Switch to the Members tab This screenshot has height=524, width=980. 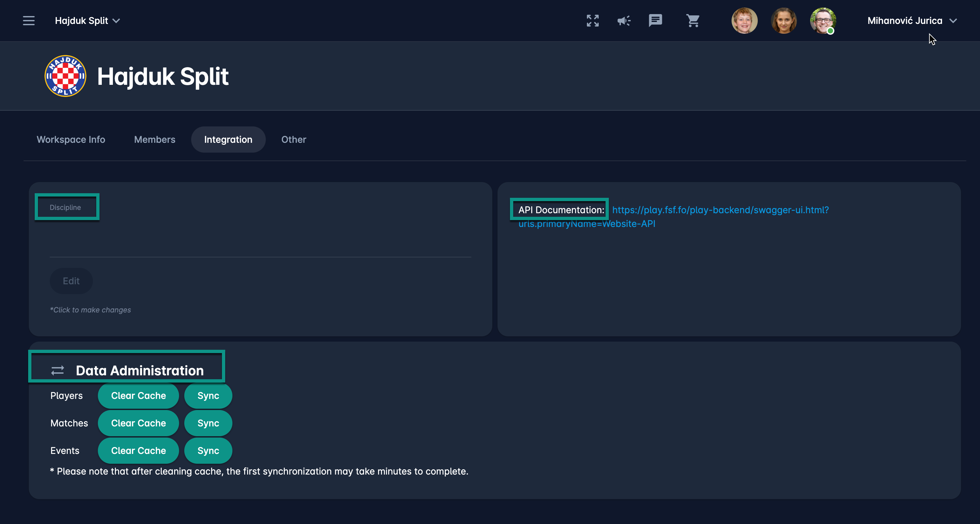tap(154, 140)
